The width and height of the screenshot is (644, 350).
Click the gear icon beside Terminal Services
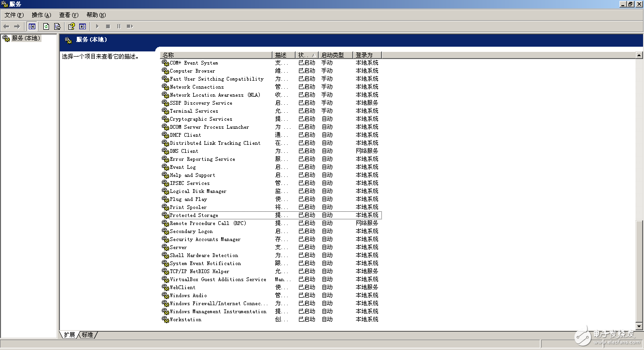pyautogui.click(x=165, y=111)
